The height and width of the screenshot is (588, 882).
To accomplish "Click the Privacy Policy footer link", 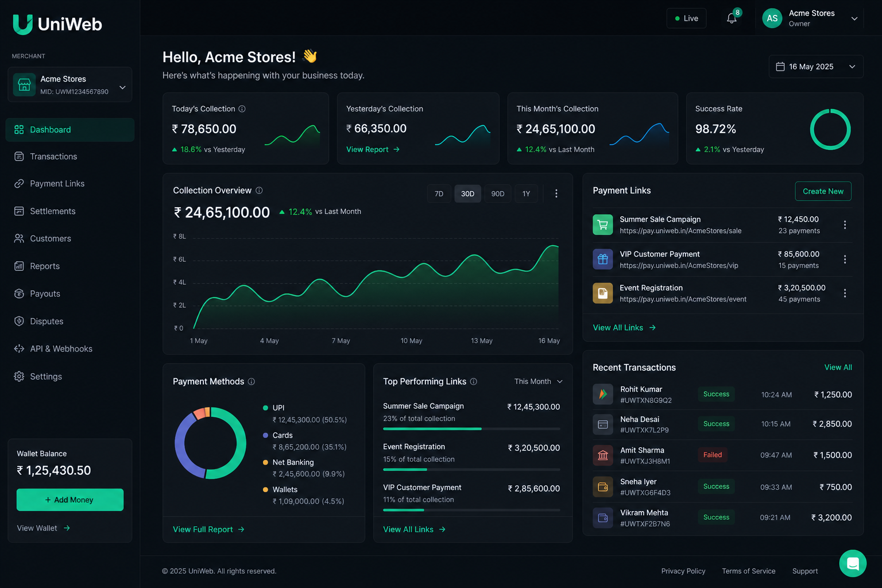I will 683,571.
